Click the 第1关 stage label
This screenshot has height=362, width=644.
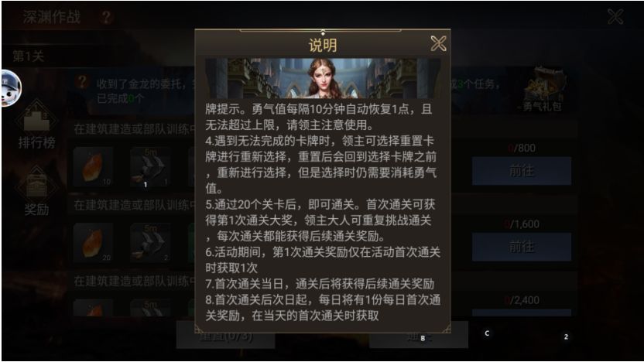click(28, 56)
